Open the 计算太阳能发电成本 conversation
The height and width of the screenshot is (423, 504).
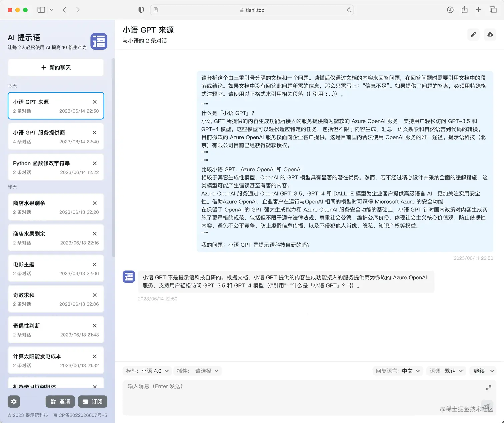[56, 360]
